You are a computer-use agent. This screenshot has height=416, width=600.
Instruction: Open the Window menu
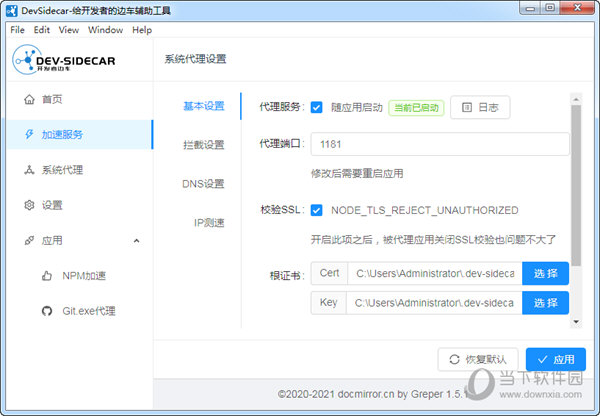click(x=106, y=30)
